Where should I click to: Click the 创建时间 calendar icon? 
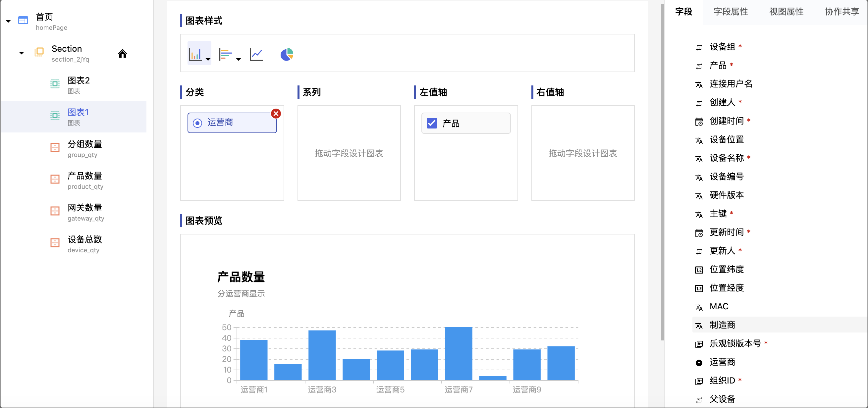(699, 122)
